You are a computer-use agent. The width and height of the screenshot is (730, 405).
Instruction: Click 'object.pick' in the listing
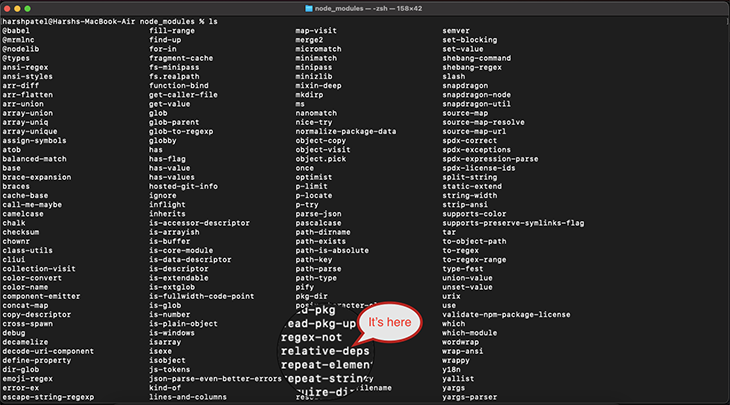coord(321,159)
